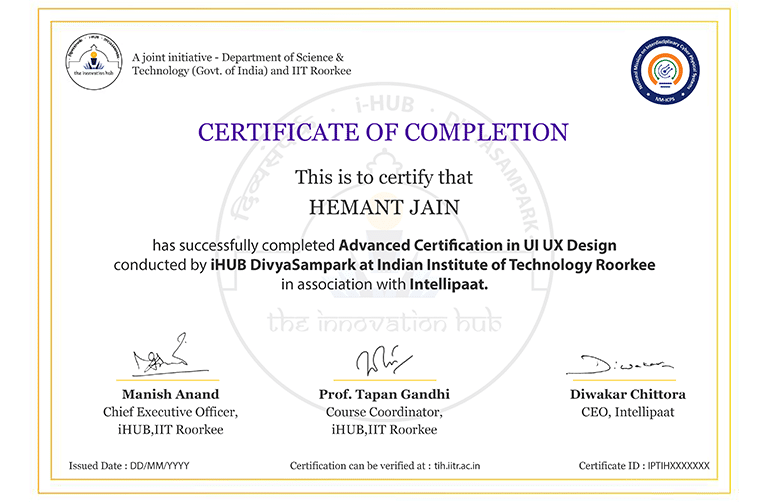Click 'Advanced Certification in UI UX Design' text
This screenshot has width=768, height=502.
click(x=478, y=245)
